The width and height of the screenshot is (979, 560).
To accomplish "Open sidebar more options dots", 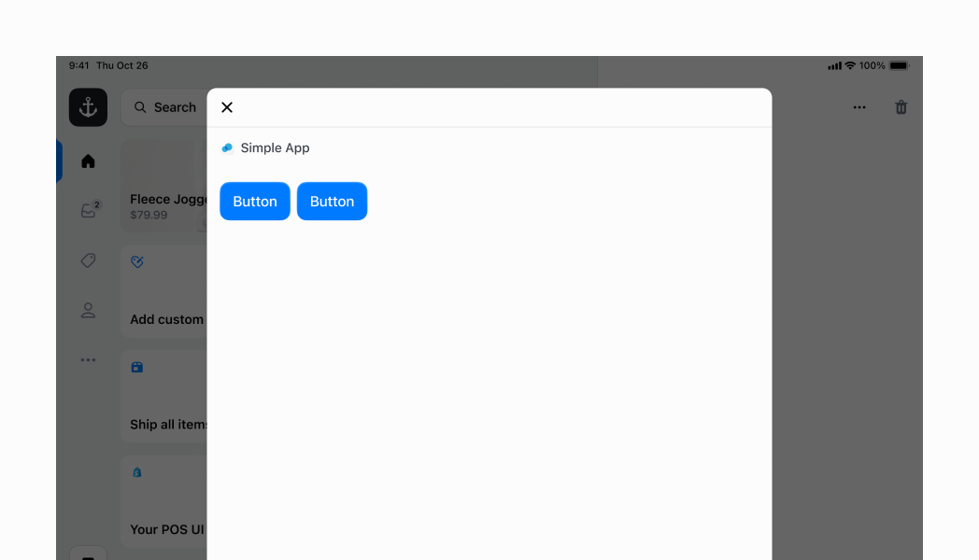I will click(x=88, y=360).
